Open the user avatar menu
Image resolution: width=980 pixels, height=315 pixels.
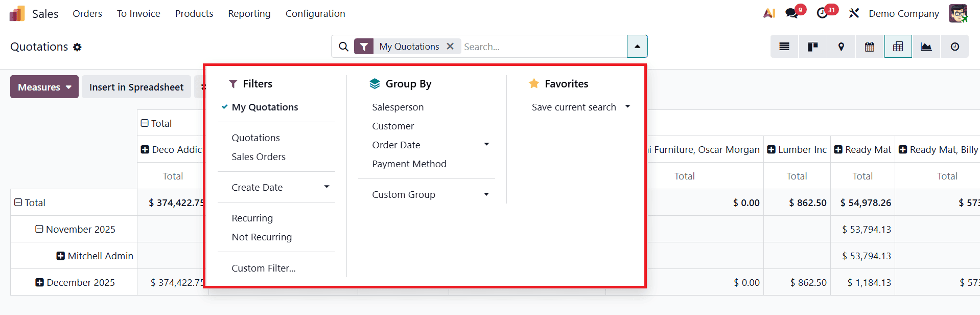(958, 13)
